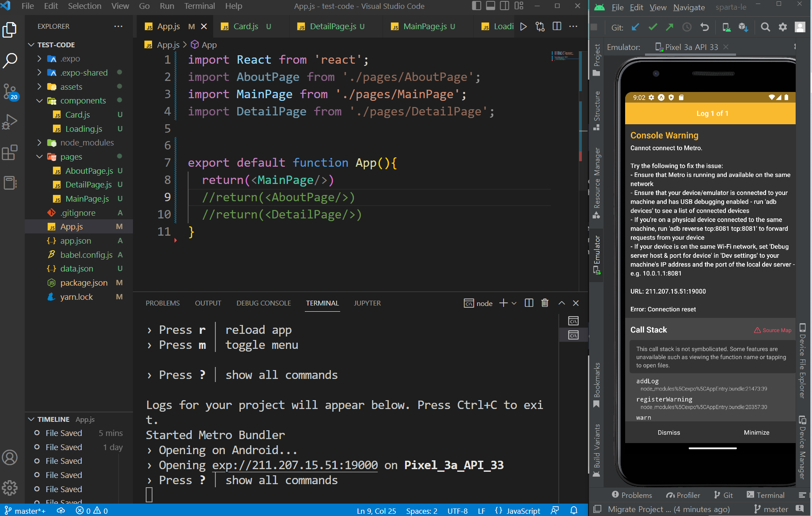Screen dimensions: 812x516
Task: Expand the .expo-shared folder
Action: [39, 73]
